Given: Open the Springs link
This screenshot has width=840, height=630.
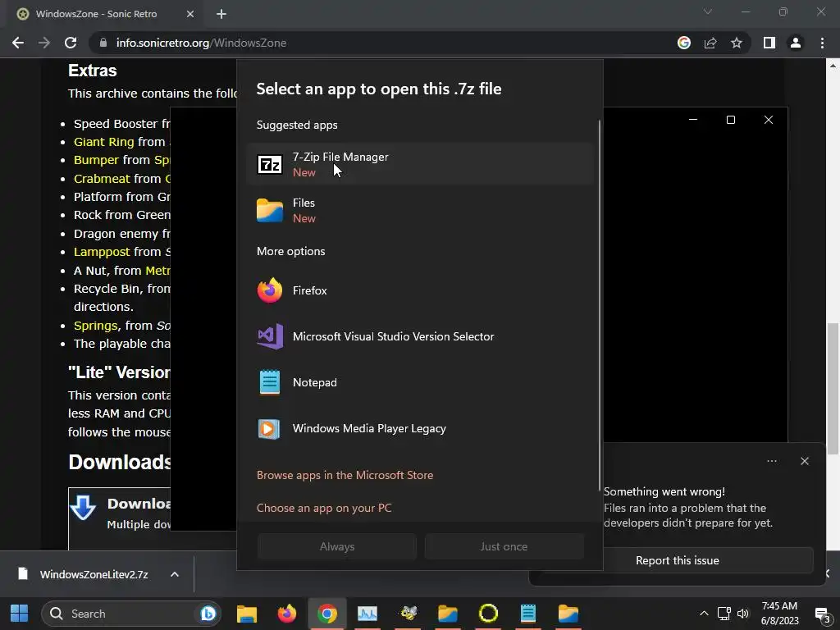Looking at the screenshot, I should point(95,326).
